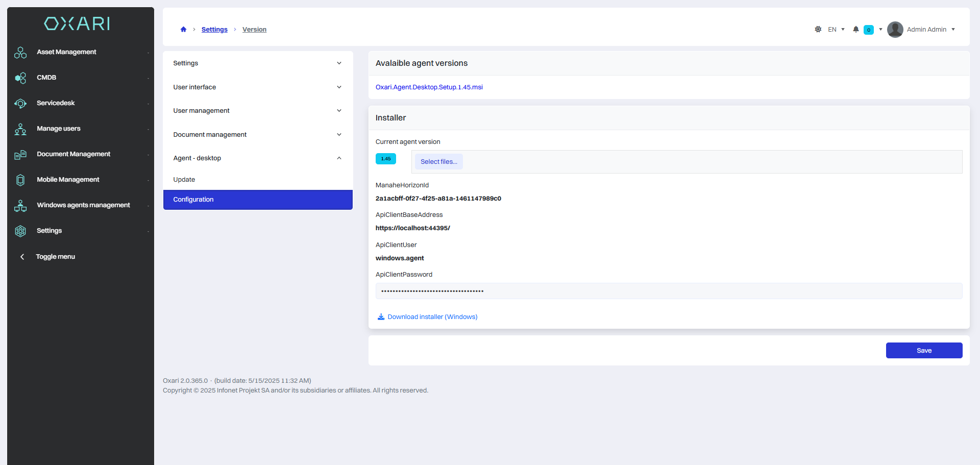
Task: Click the home icon in breadcrumb
Action: (x=183, y=30)
